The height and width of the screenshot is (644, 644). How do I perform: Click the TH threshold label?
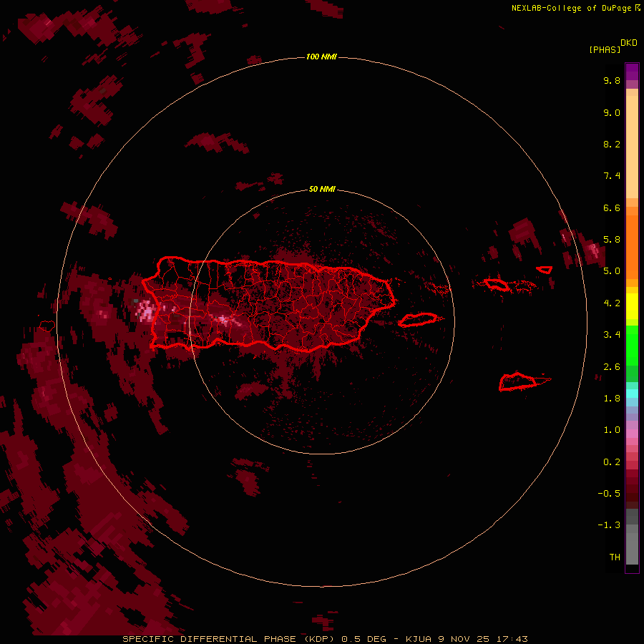point(615,557)
